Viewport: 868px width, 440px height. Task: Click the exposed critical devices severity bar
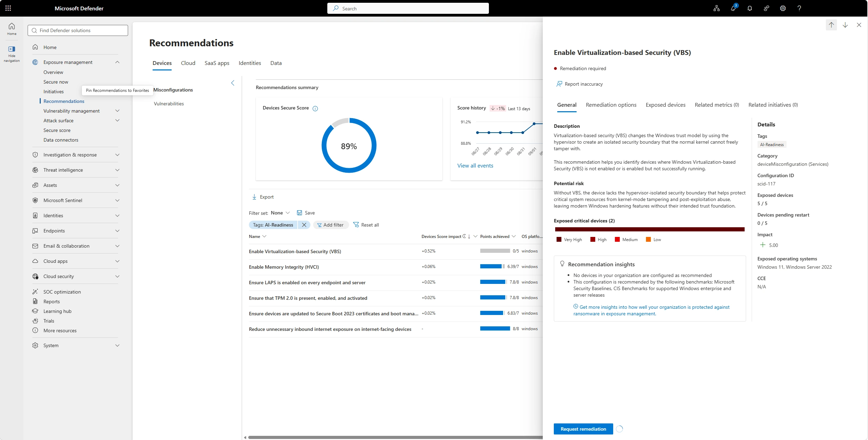[649, 229]
